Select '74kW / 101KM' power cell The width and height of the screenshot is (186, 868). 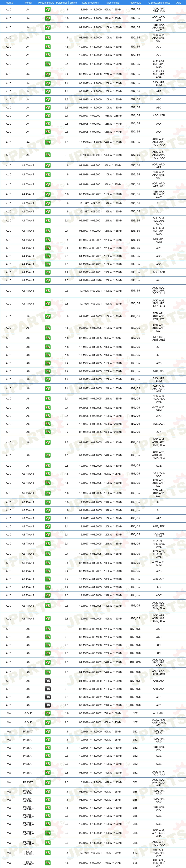pyautogui.click(x=113, y=863)
